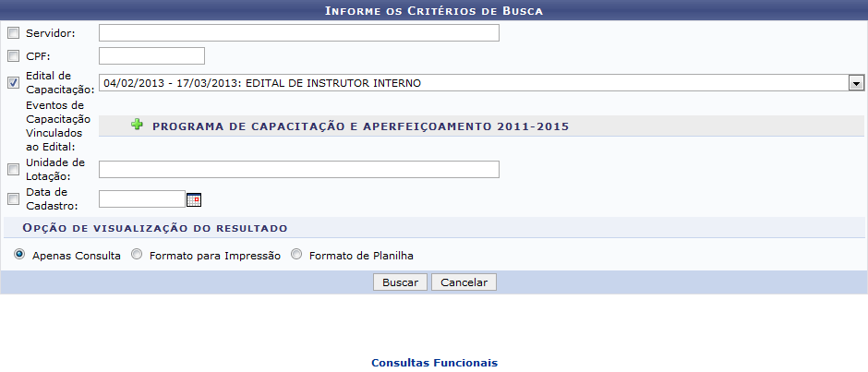Open the calendar picker for Data de Cadastro
868x372 pixels.
coord(194,198)
